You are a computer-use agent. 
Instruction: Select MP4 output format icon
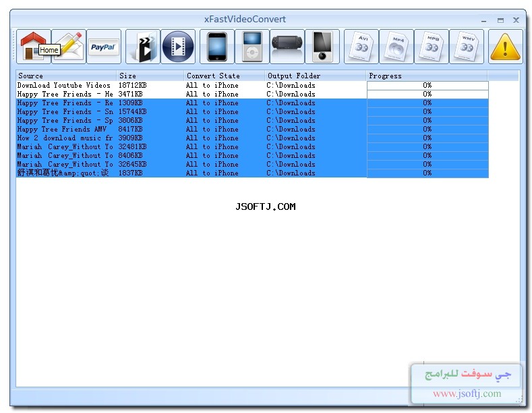pos(396,46)
